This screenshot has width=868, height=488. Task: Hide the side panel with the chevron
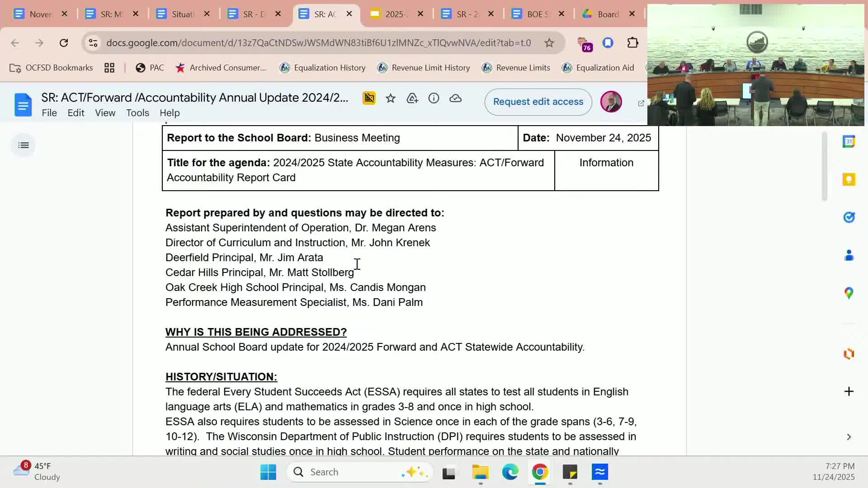click(849, 437)
